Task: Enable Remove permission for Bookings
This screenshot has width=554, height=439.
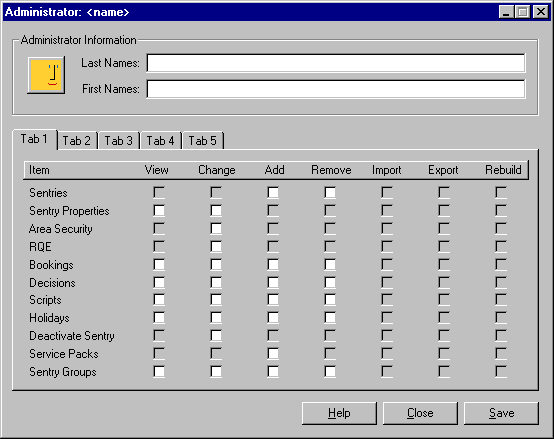Action: coord(330,265)
